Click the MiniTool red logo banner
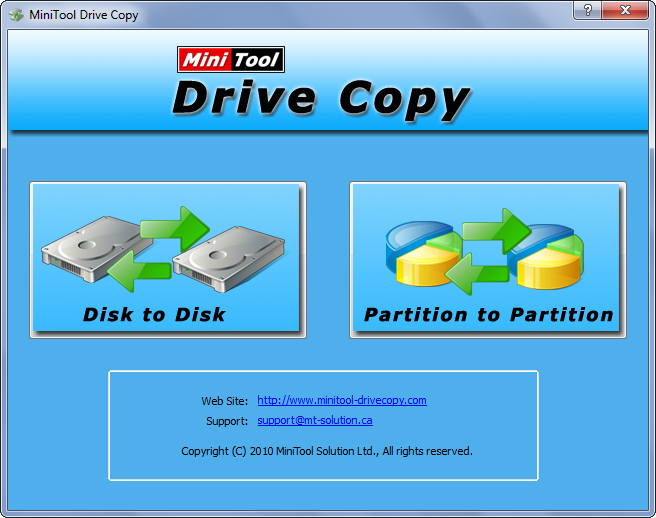 (x=231, y=59)
